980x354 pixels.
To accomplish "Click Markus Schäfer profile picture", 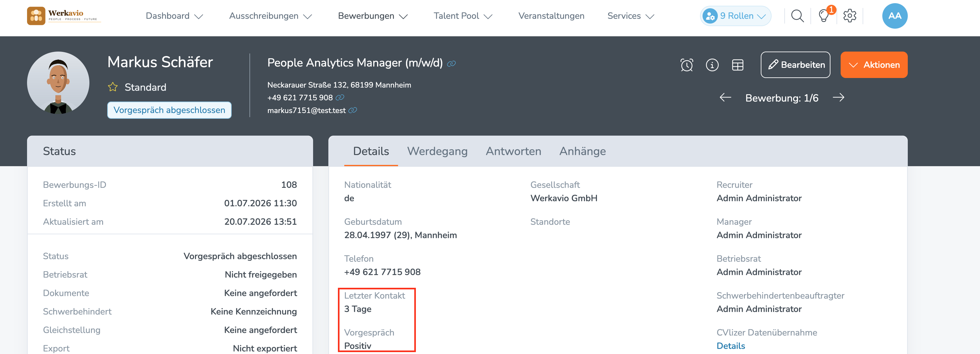I will click(x=58, y=83).
